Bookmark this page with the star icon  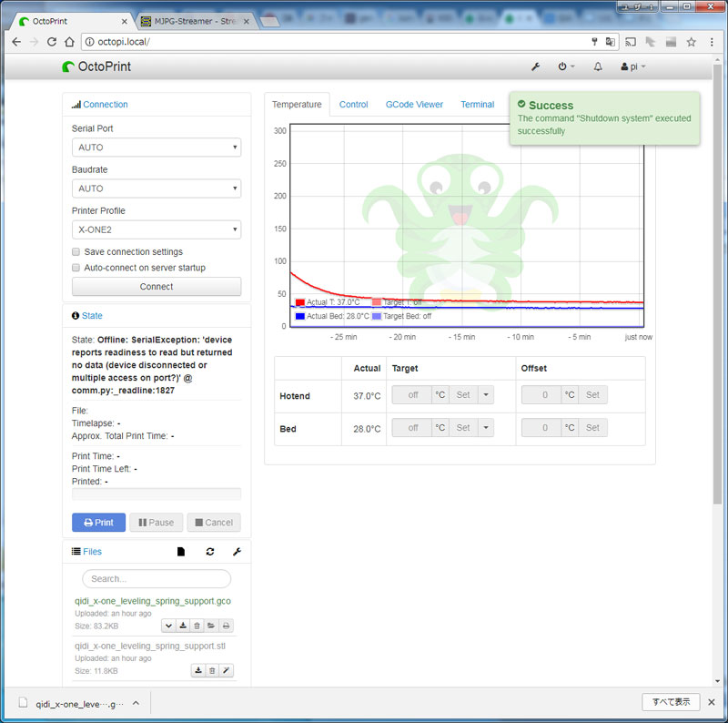coord(692,42)
